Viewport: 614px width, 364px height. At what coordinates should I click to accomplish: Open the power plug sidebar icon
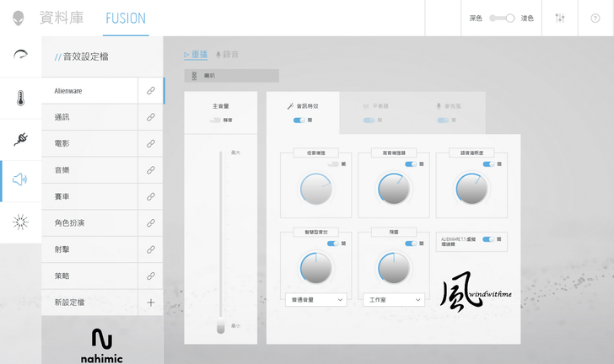click(x=20, y=138)
